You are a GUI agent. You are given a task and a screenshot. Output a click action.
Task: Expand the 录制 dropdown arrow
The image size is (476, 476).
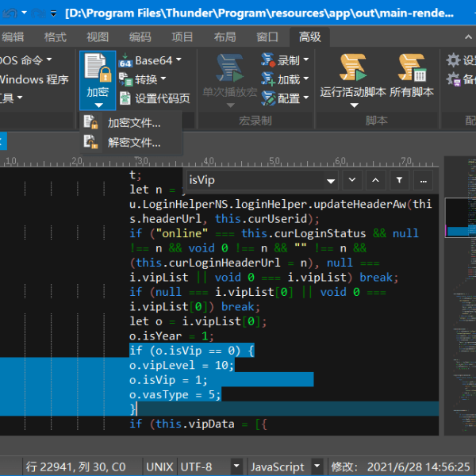click(x=305, y=59)
